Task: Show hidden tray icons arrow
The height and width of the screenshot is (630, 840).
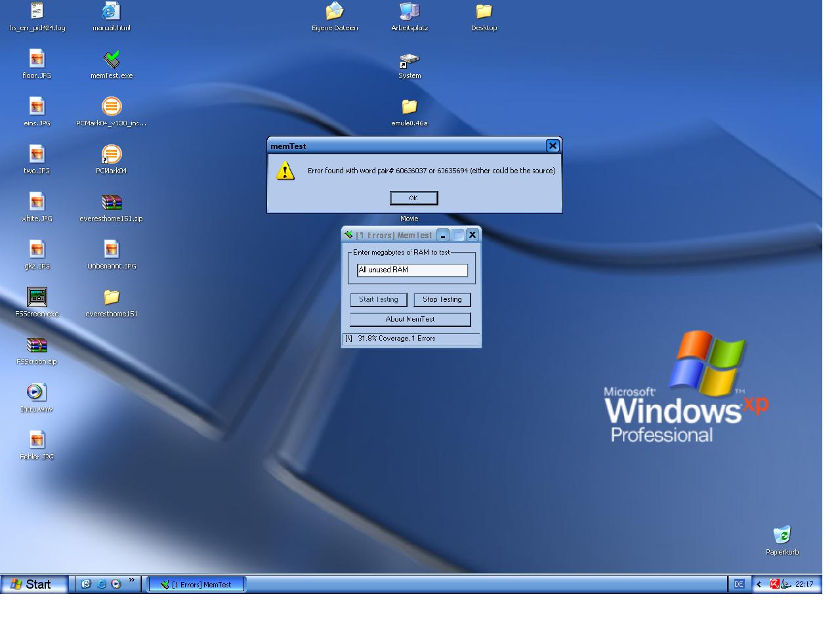Action: tap(759, 584)
